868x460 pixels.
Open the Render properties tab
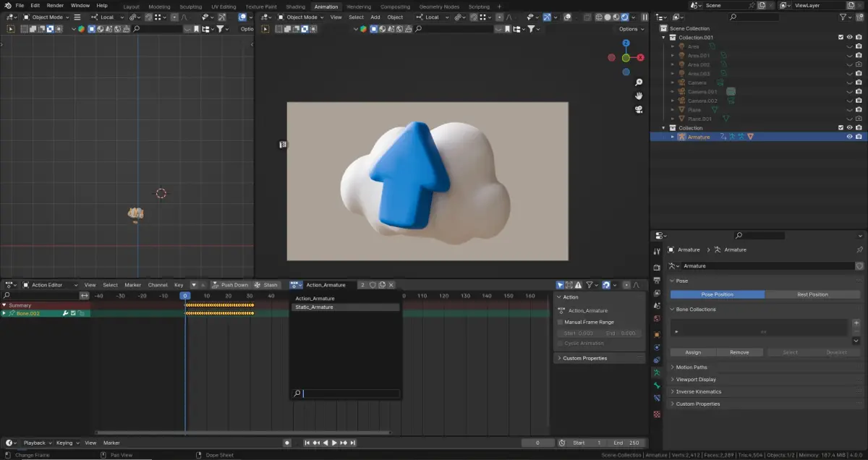(657, 266)
